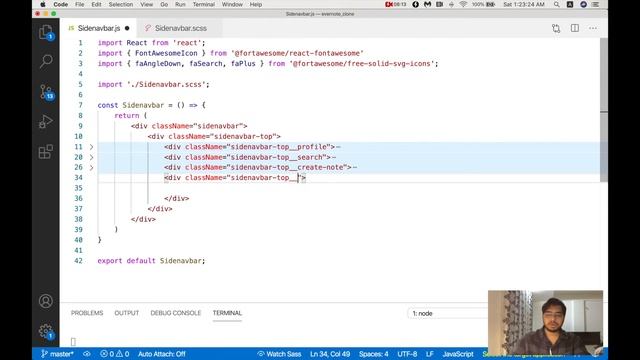640x360 pixels.
Task: Expand folded create-note div at line 26
Action: point(91,167)
